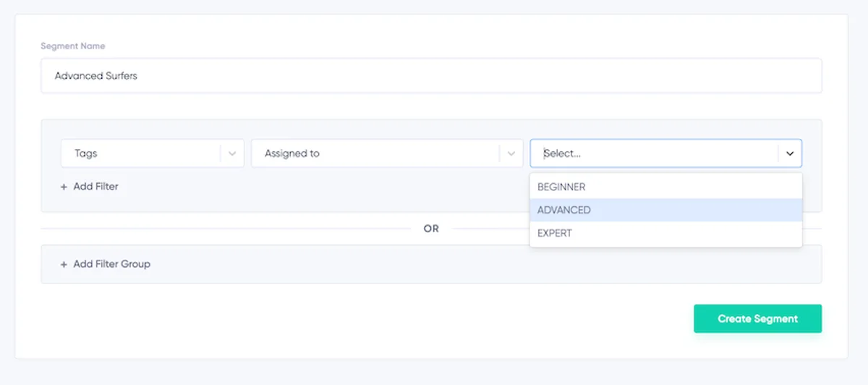
Task: Click the plus icon beside Add Filter Group
Action: [64, 264]
